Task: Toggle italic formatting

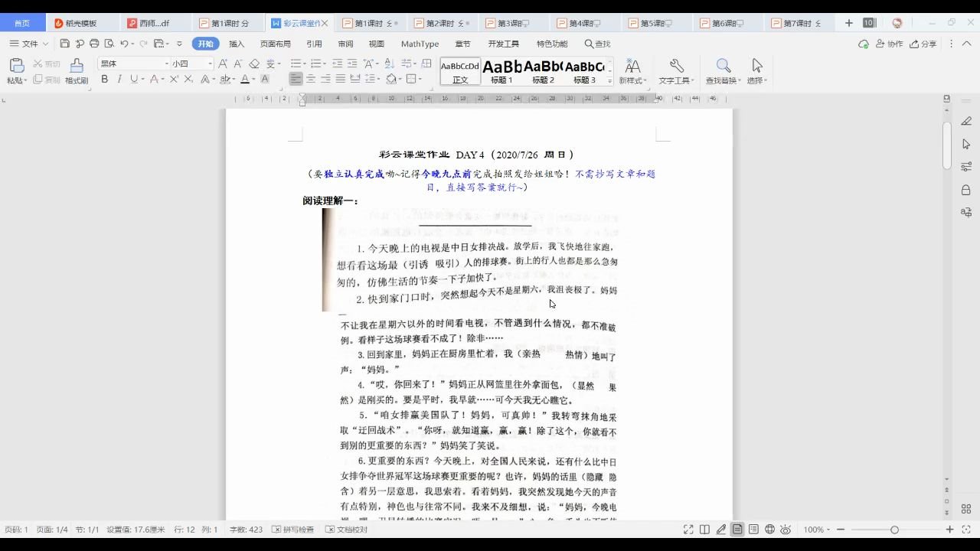Action: [x=119, y=79]
